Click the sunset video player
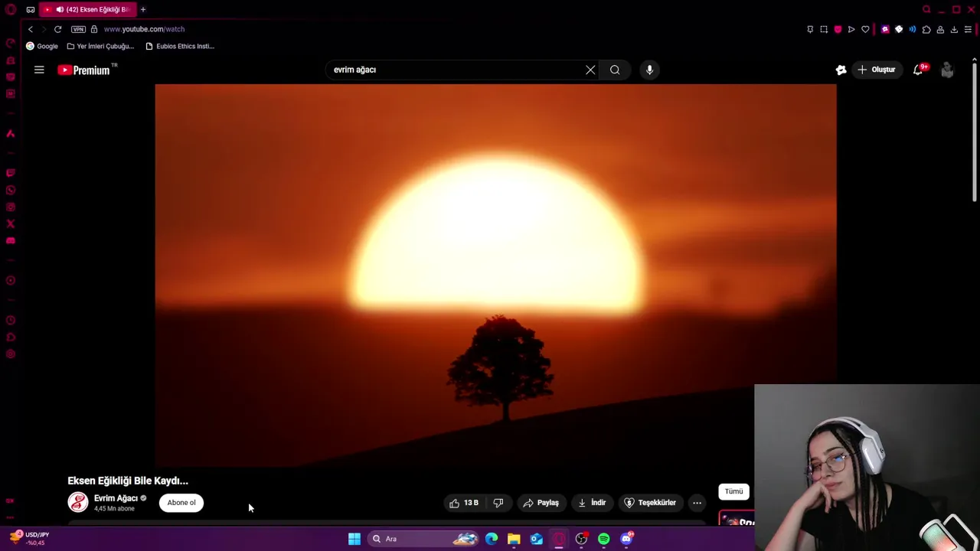 [x=495, y=275]
